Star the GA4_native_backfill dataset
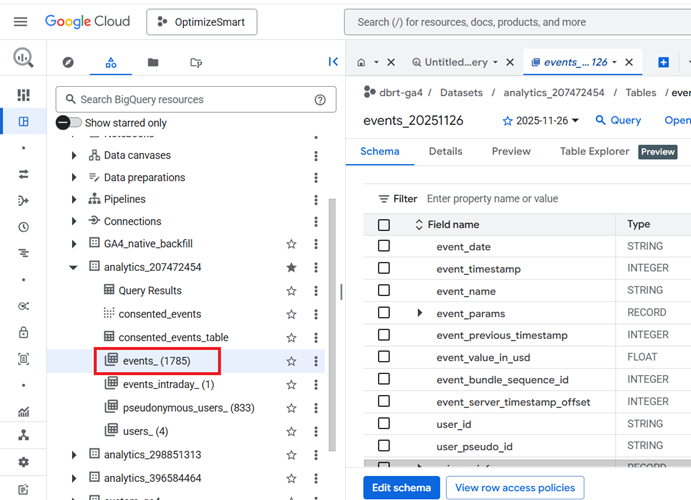Image resolution: width=691 pixels, height=500 pixels. point(291,244)
